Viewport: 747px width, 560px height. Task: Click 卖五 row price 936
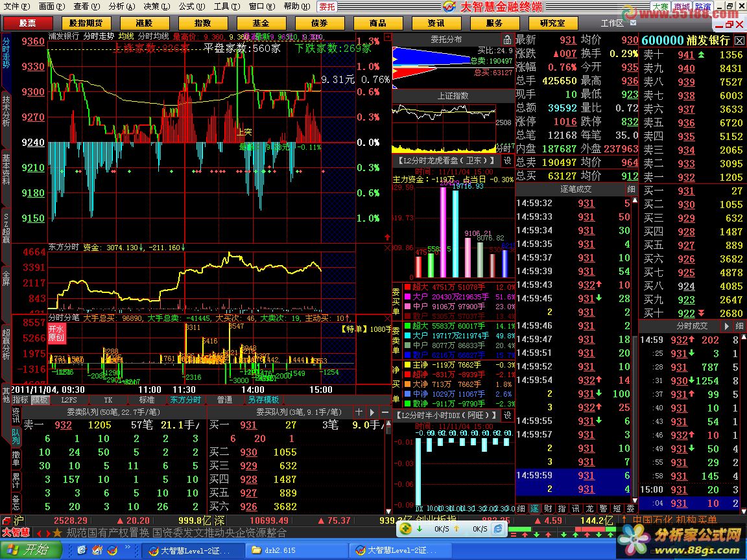(686, 123)
